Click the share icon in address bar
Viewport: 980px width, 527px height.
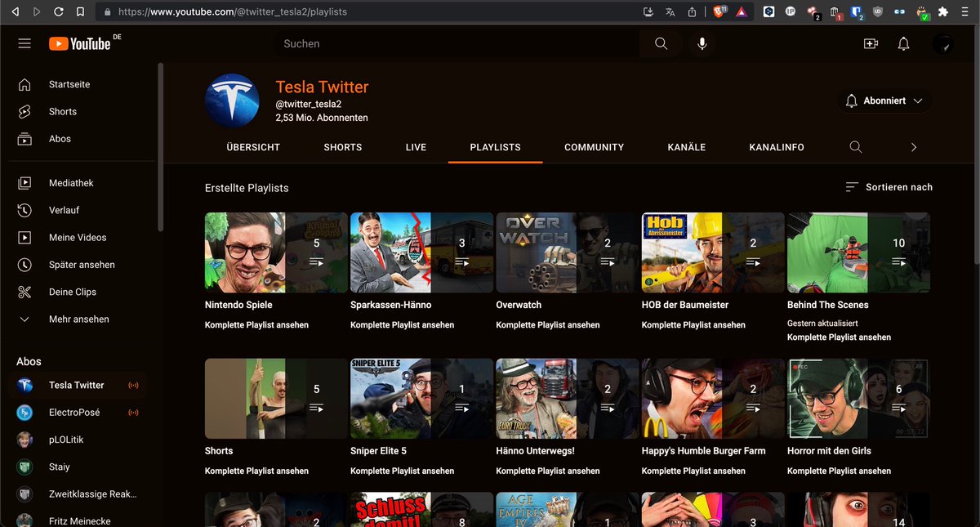pyautogui.click(x=692, y=12)
